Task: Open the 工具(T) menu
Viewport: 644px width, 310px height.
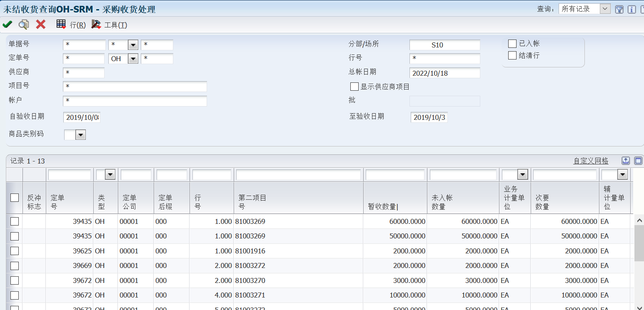Action: click(115, 25)
